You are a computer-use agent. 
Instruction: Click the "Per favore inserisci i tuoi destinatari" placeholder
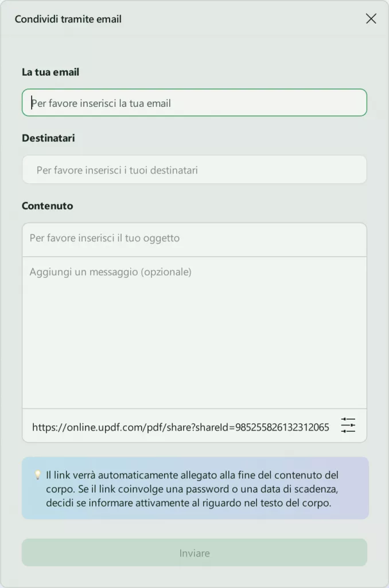tap(117, 171)
